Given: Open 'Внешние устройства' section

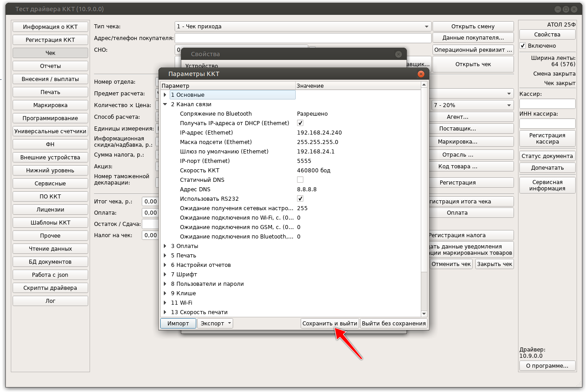Looking at the screenshot, I should pos(50,157).
